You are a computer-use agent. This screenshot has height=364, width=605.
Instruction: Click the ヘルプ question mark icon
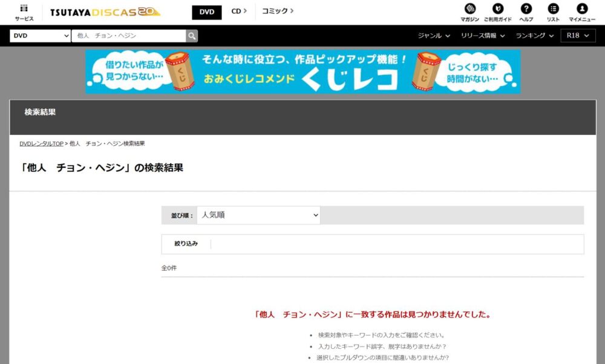tap(526, 11)
